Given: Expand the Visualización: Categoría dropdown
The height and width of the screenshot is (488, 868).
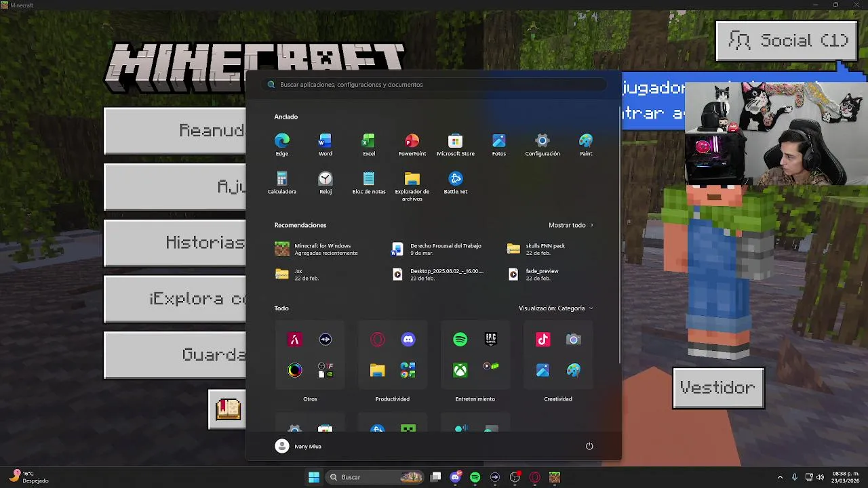Looking at the screenshot, I should point(556,308).
